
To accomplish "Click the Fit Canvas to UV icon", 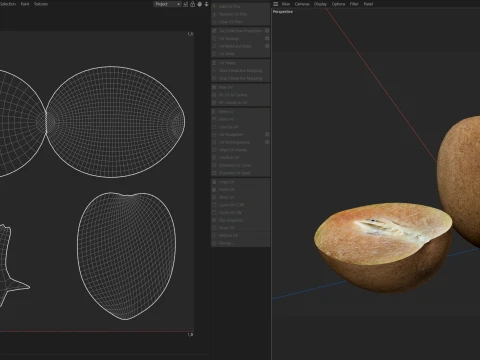I will (214, 102).
